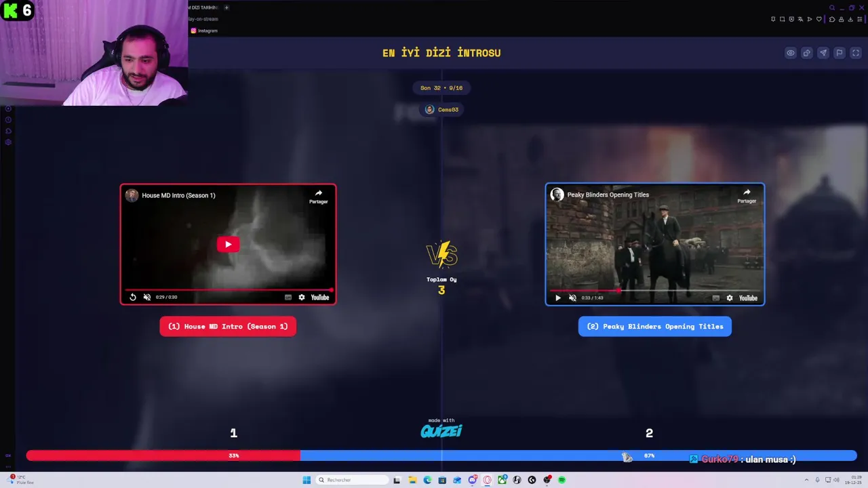This screenshot has height=488, width=868.
Task: Open the browser profile account icon
Action: [841, 19]
